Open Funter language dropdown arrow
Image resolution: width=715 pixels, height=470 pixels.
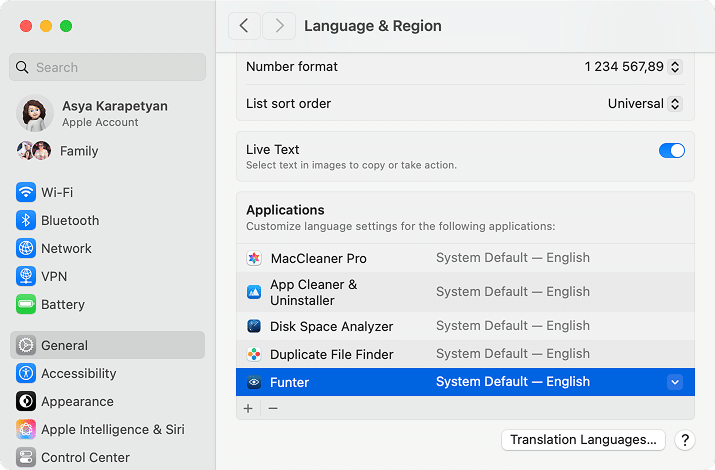pyautogui.click(x=675, y=382)
